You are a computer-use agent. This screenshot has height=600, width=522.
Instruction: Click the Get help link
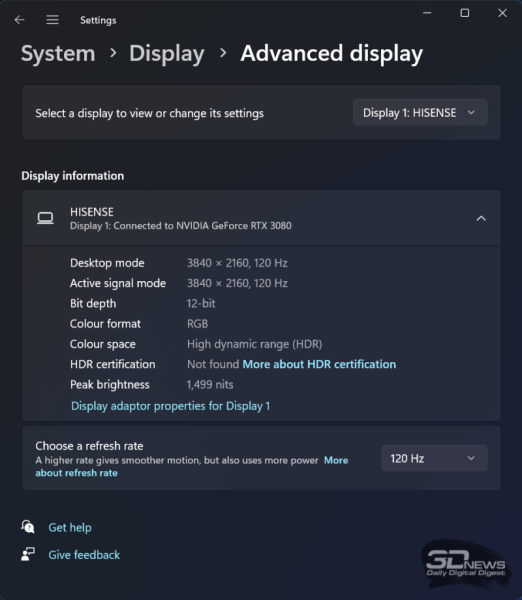[x=70, y=527]
